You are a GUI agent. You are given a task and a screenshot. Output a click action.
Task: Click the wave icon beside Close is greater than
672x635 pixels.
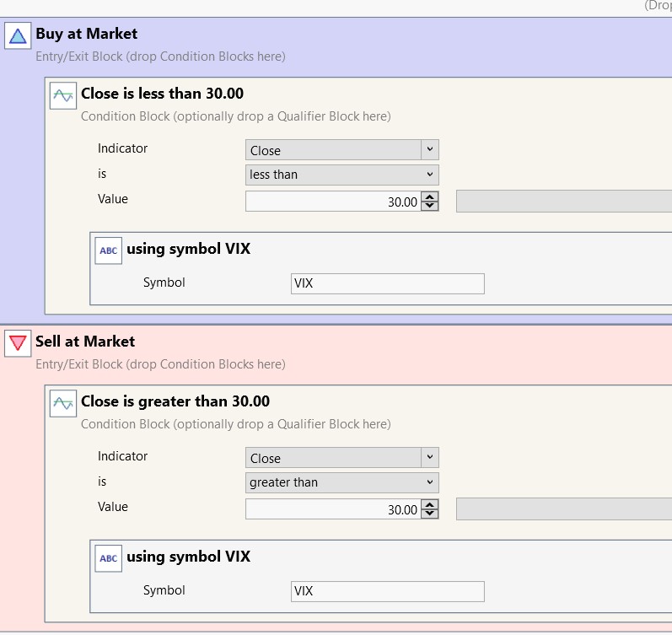pyautogui.click(x=62, y=403)
